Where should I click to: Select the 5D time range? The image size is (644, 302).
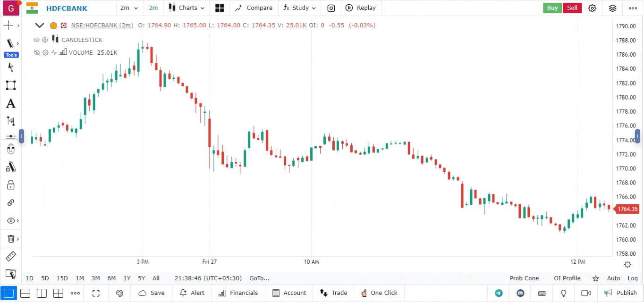pos(45,278)
